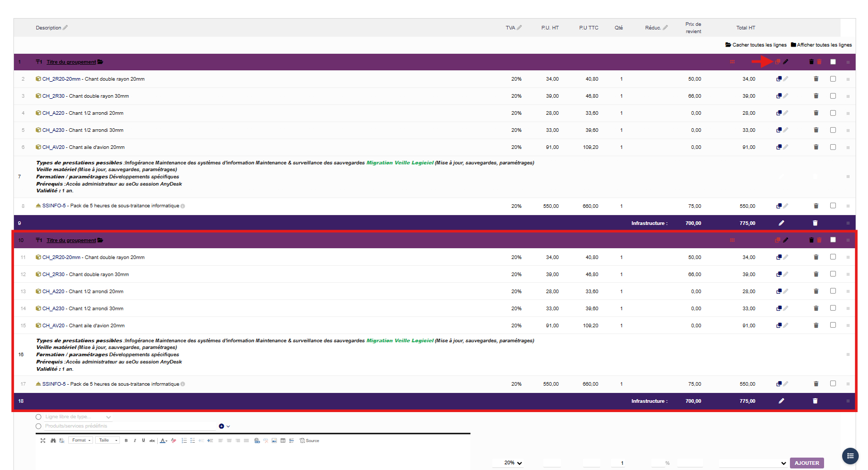868x470 pixels.
Task: Duplicate line CH_2R20-20mm in row 11
Action: point(779,257)
